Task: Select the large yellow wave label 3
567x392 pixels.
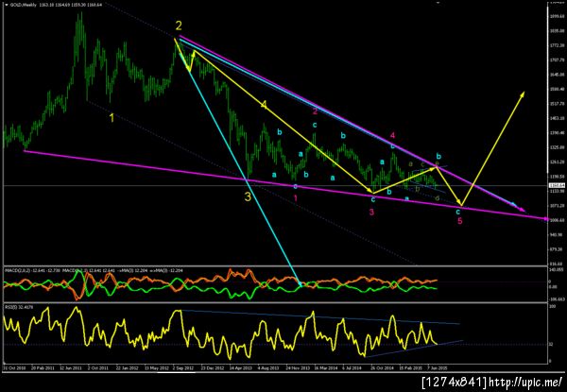Action: coord(248,196)
